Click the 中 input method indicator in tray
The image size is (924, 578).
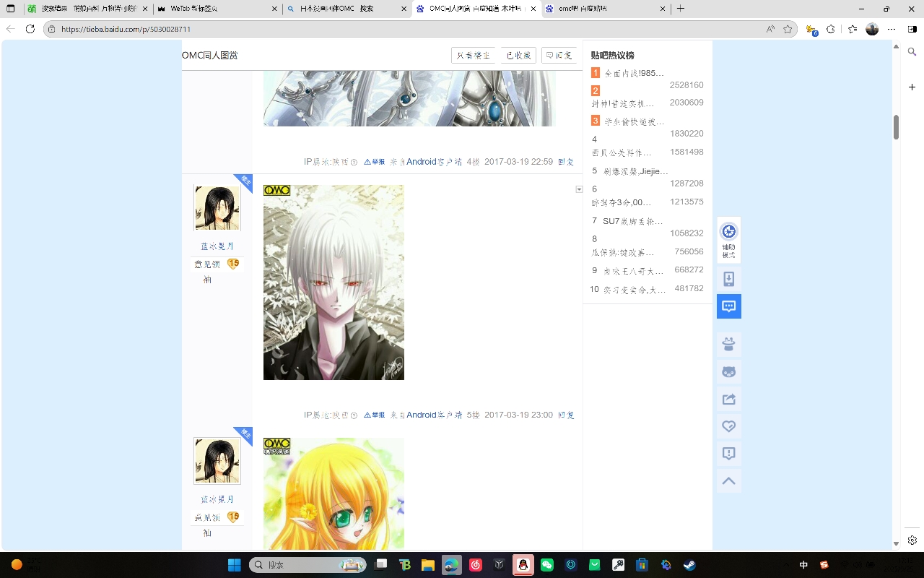804,564
